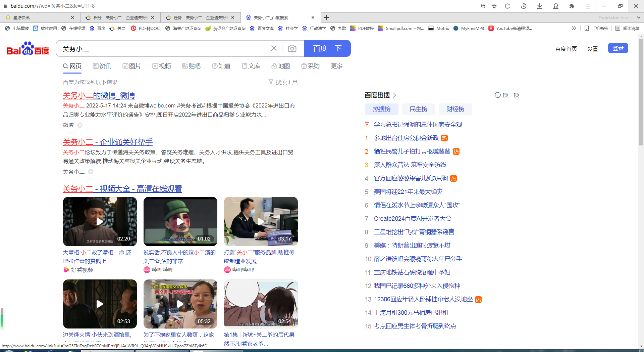The height and width of the screenshot is (352, 644).
Task: Open the Smallpdf.com bookmark
Action: 401,28
